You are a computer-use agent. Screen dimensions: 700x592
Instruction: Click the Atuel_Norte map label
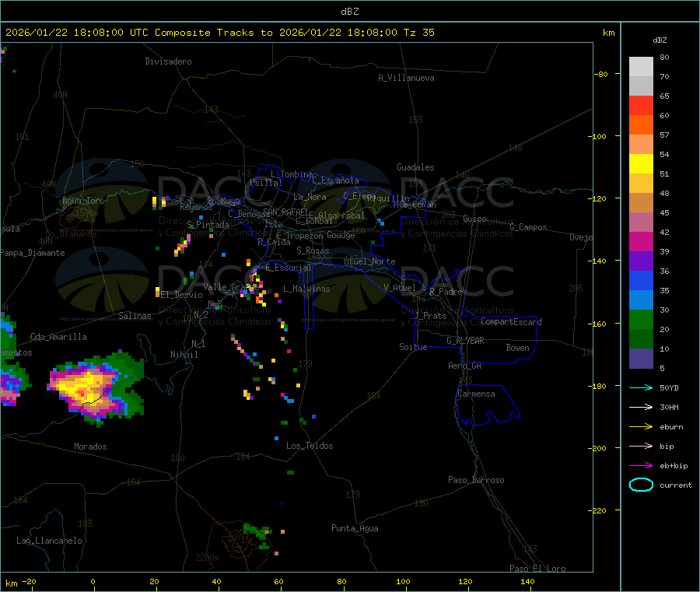369,261
